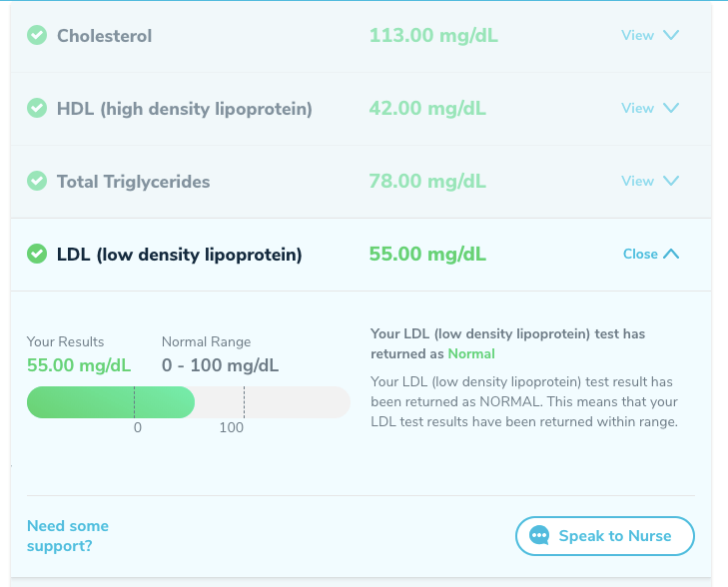Click the check icon next to HDL
Screen dimensions: 728x587
point(37,109)
